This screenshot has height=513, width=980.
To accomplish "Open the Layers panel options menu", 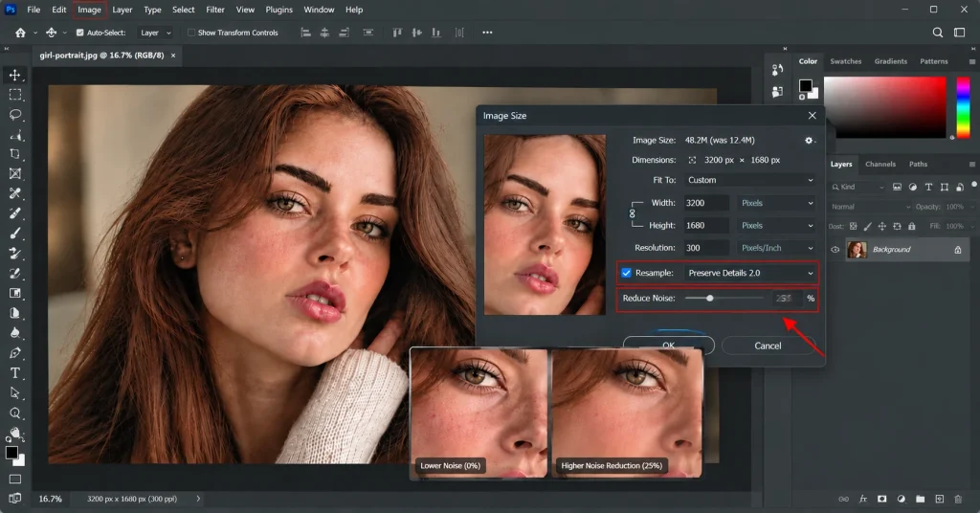I will pyautogui.click(x=972, y=165).
